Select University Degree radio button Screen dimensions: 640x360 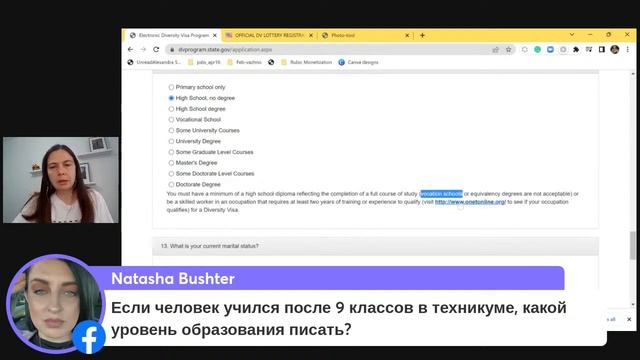click(x=171, y=141)
